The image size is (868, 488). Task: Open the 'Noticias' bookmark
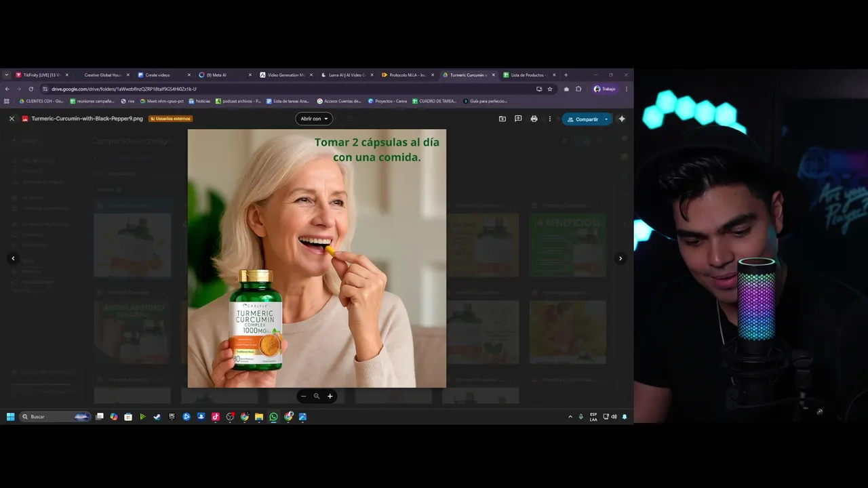point(199,101)
